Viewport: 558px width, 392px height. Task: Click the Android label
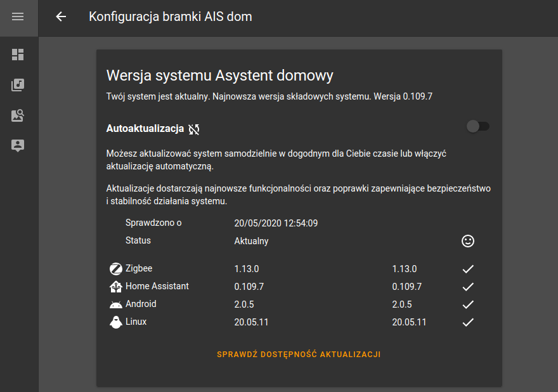click(x=141, y=304)
